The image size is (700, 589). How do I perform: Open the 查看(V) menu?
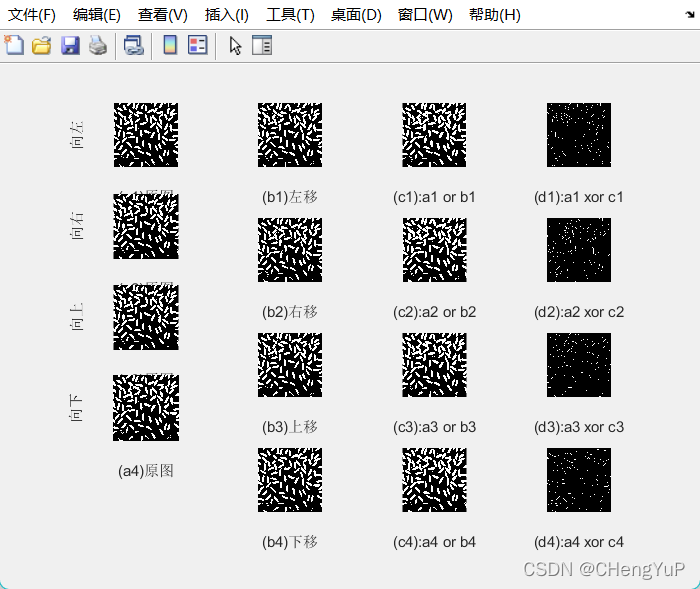click(x=162, y=15)
